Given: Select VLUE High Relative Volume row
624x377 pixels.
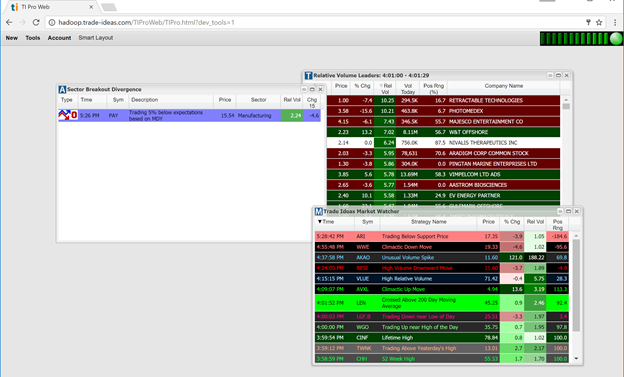Looking at the screenshot, I should tap(442, 279).
